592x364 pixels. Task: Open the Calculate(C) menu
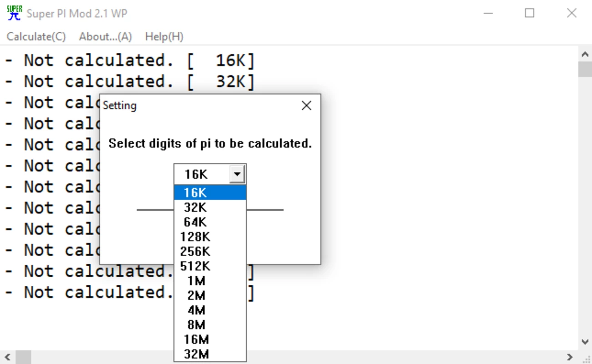click(x=36, y=37)
